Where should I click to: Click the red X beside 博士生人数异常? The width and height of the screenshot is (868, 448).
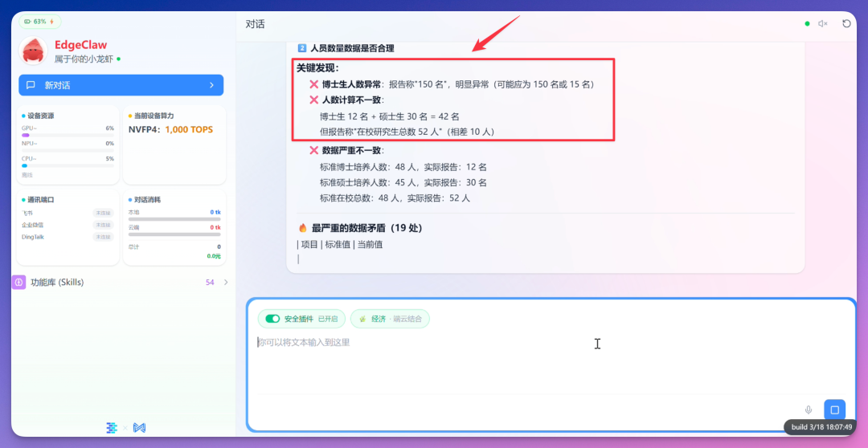tap(314, 84)
